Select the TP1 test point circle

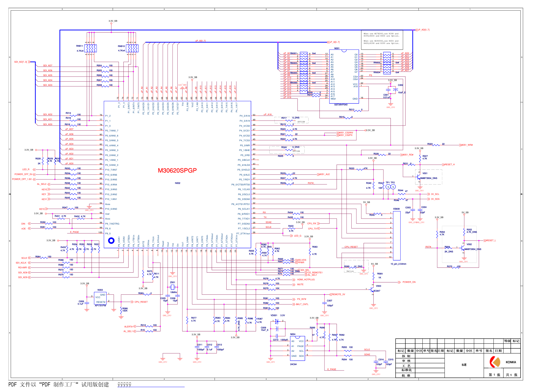388,186
